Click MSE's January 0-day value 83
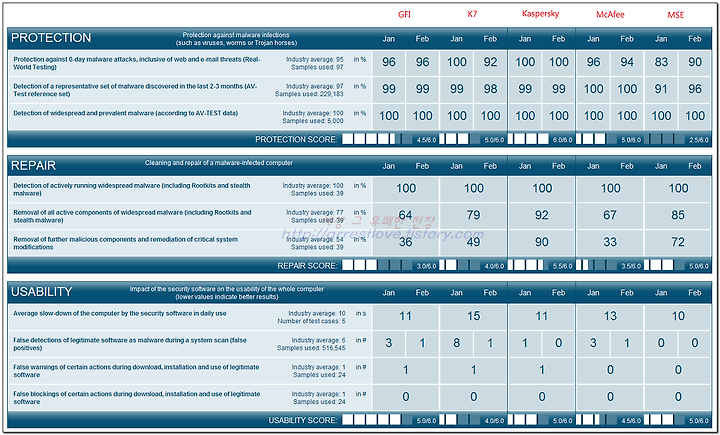 point(661,62)
